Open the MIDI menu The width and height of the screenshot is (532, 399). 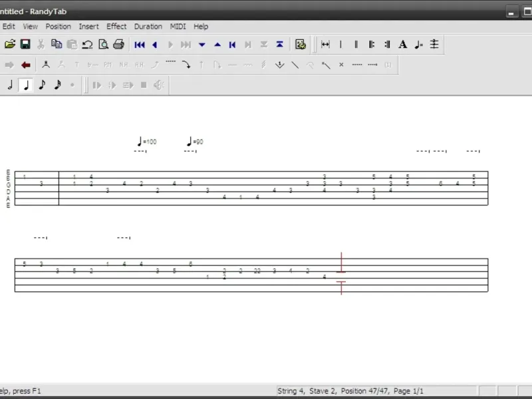click(178, 27)
